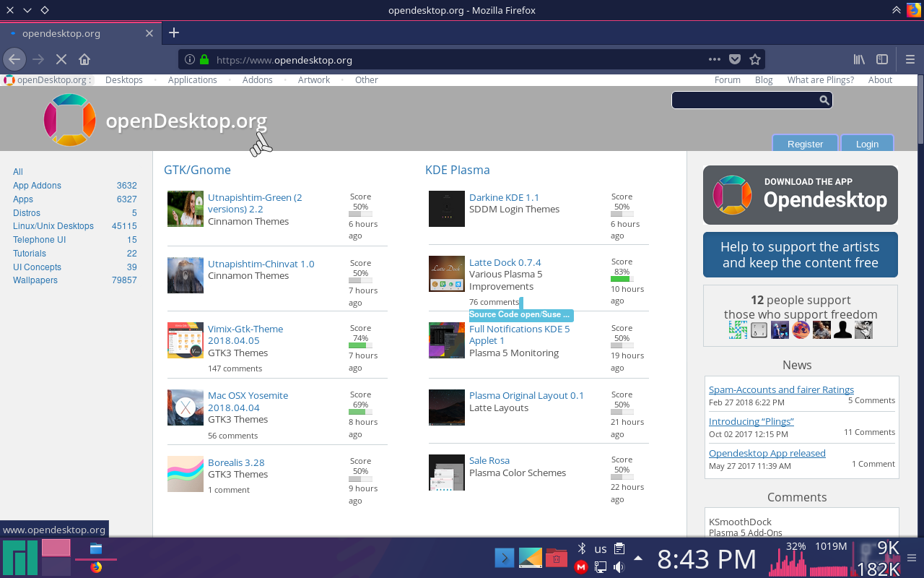The width and height of the screenshot is (924, 578).
Task: Open the Other menu
Action: [367, 80]
